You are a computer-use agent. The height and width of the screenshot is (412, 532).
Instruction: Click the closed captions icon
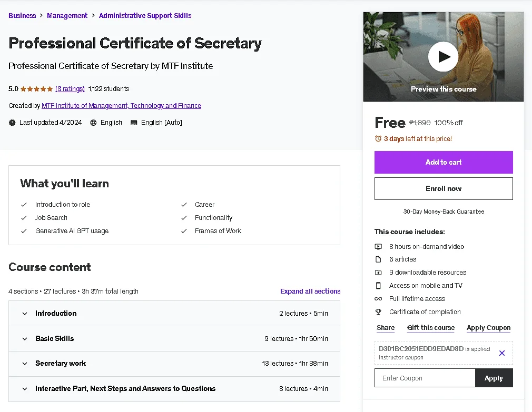click(x=134, y=123)
